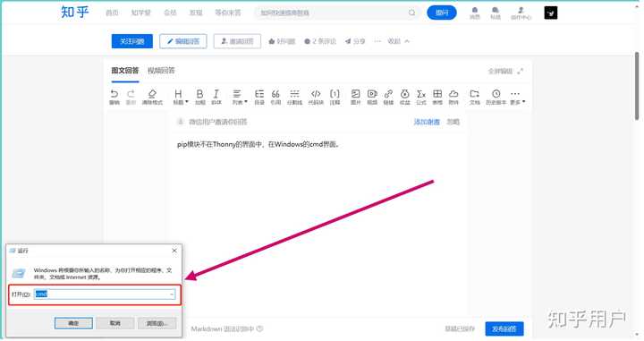The height and width of the screenshot is (341, 644).
Task: Click OK (确定) in the Run dialog
Action: coord(73,323)
